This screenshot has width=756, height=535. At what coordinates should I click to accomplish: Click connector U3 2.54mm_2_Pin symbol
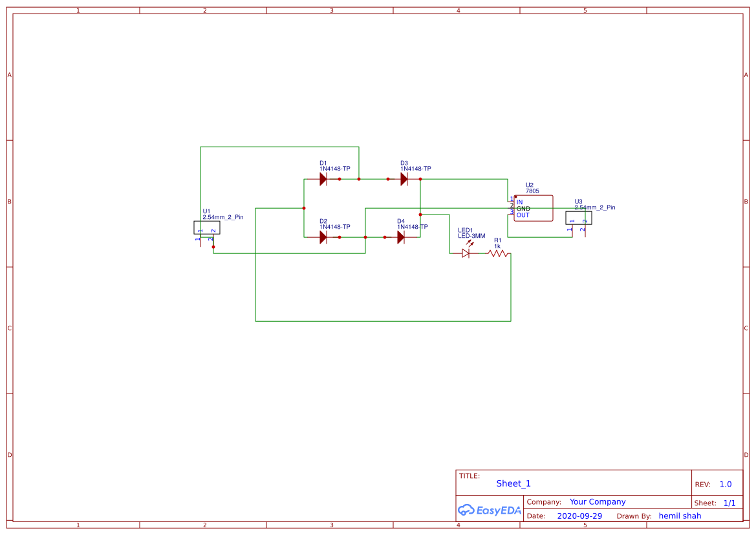pos(579,218)
